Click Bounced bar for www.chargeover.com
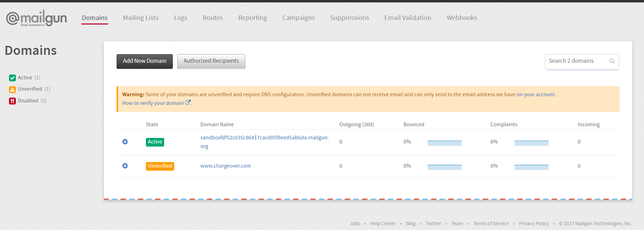 [445, 167]
